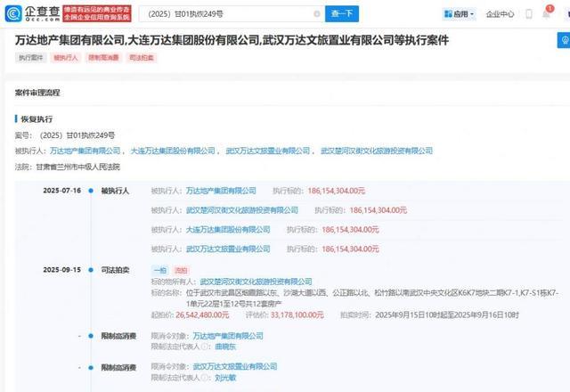This screenshot has height=392, width=570.
Task: Click the 恢复执行 section heading
Action: [x=37, y=118]
